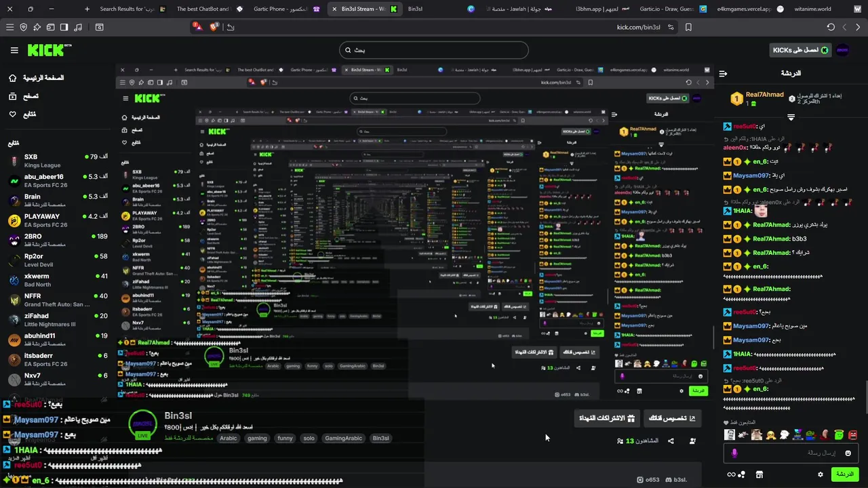Insert the green halo emote
This screenshot has width=868, height=488.
(839, 435)
